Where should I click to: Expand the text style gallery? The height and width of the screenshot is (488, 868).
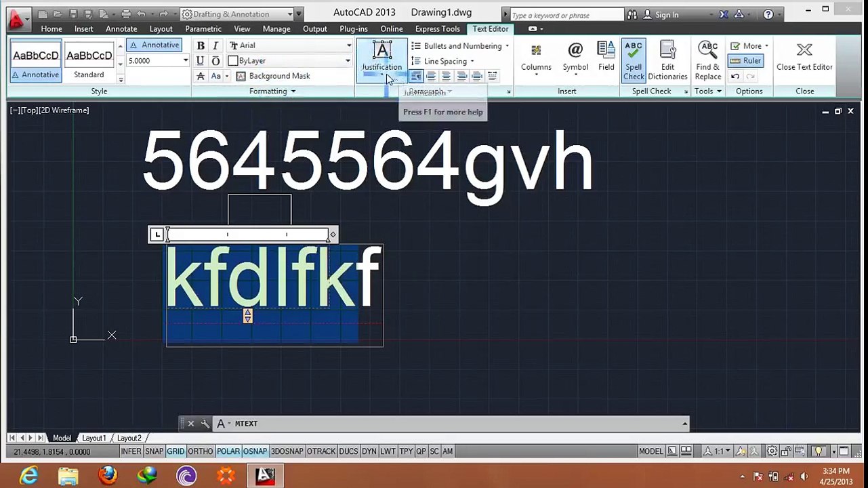point(121,79)
